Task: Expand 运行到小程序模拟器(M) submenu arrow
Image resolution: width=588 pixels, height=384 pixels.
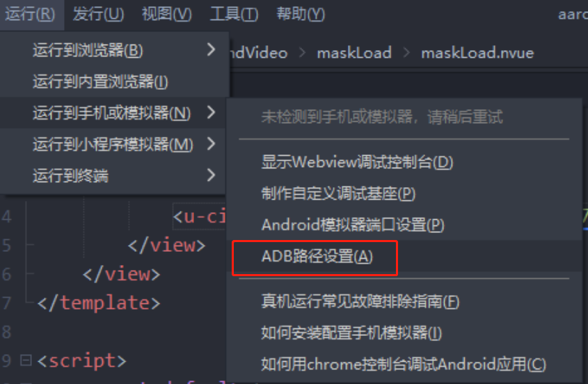Action: point(211,143)
